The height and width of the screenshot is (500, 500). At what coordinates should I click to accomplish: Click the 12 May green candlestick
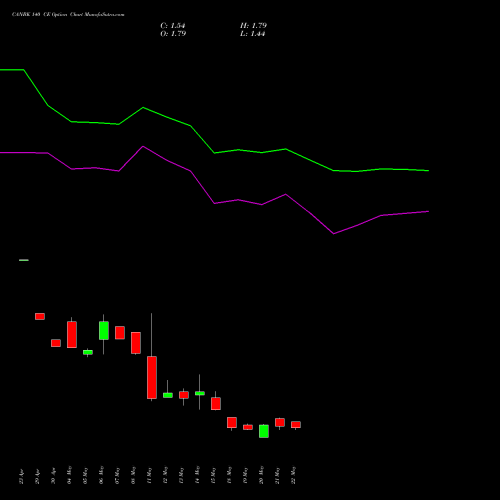click(x=168, y=395)
